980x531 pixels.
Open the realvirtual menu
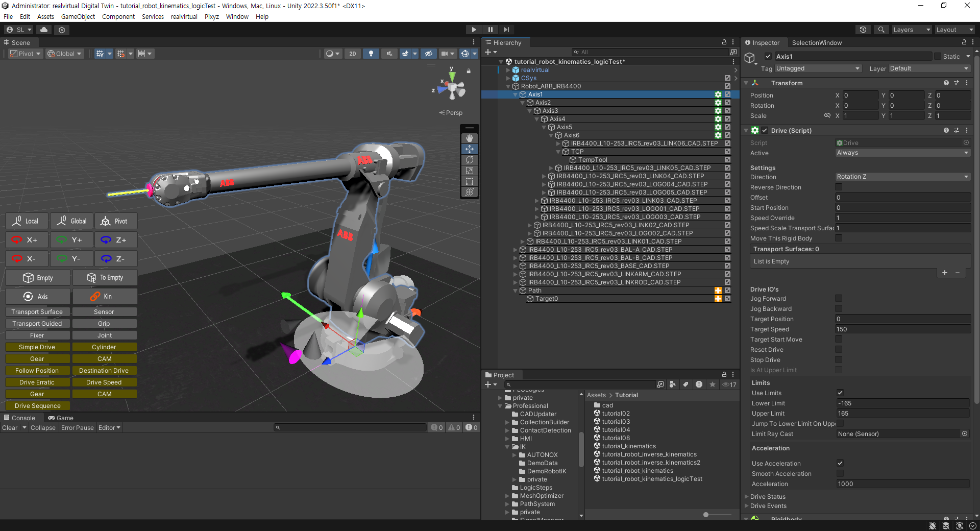(184, 16)
